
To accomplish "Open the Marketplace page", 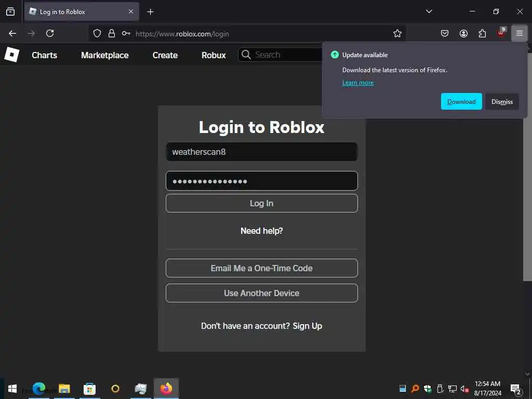I will pos(105,55).
